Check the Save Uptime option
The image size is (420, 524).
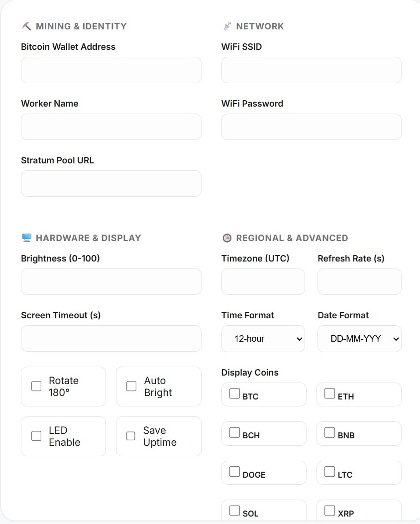[131, 436]
